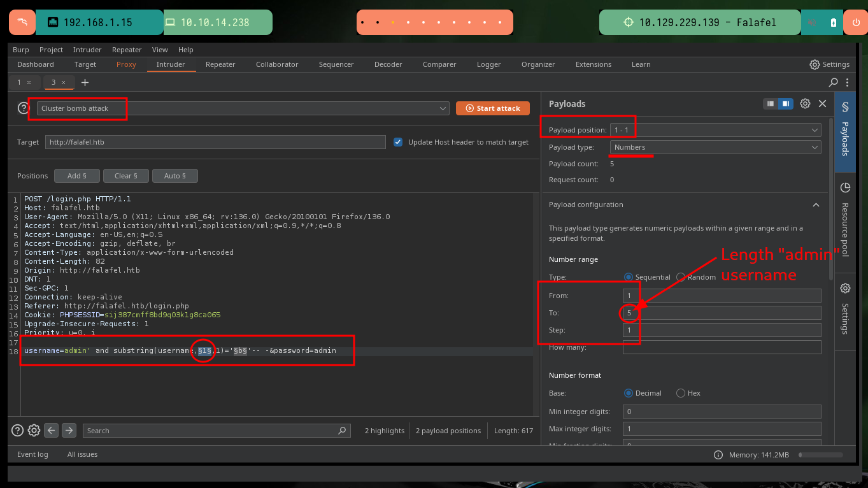Click the Payloads panel vertical scrollbar
Image resolution: width=868 pixels, height=488 pixels.
tap(830, 198)
